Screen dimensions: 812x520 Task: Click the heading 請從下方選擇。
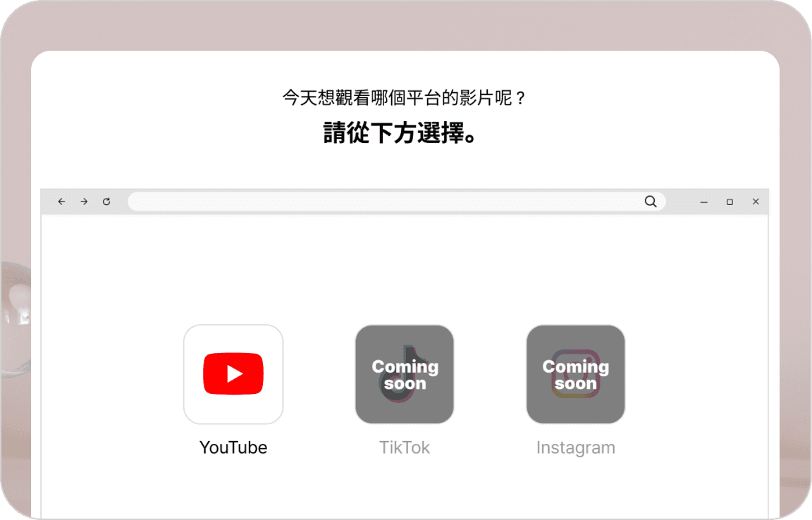pyautogui.click(x=399, y=133)
